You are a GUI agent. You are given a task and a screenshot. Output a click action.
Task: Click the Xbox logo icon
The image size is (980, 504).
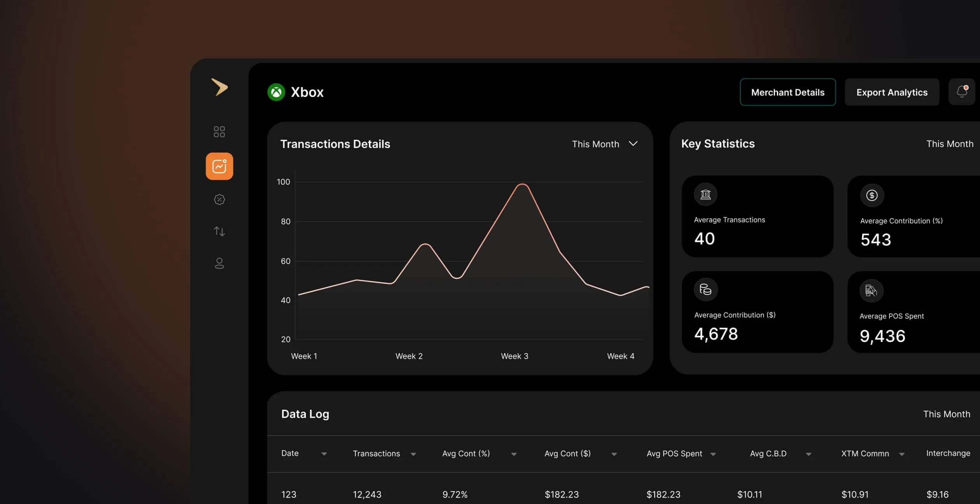[276, 92]
